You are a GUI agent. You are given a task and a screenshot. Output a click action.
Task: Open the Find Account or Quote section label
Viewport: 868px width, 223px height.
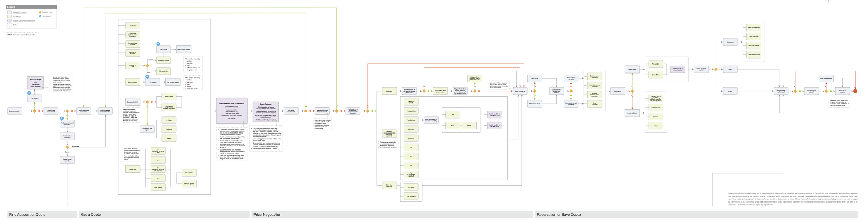click(42, 215)
